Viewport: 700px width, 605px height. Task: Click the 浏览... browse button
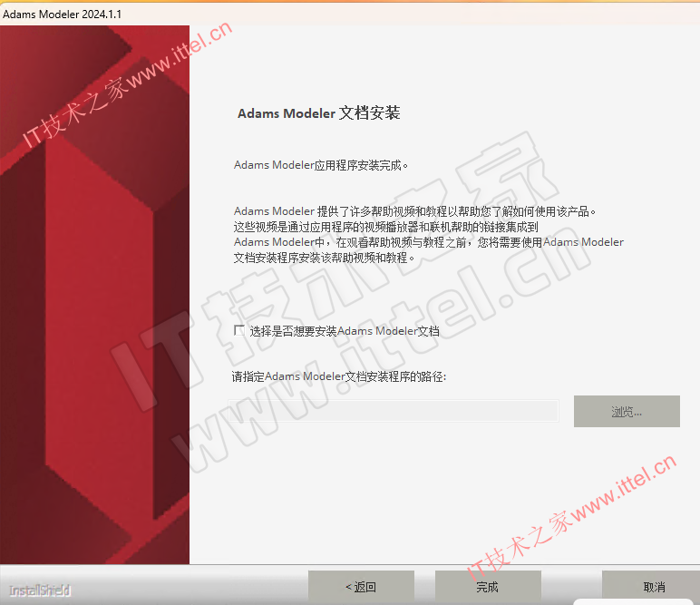coord(627,411)
